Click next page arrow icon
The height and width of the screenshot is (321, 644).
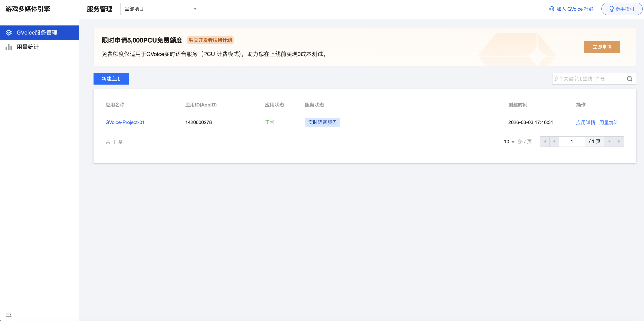(609, 141)
